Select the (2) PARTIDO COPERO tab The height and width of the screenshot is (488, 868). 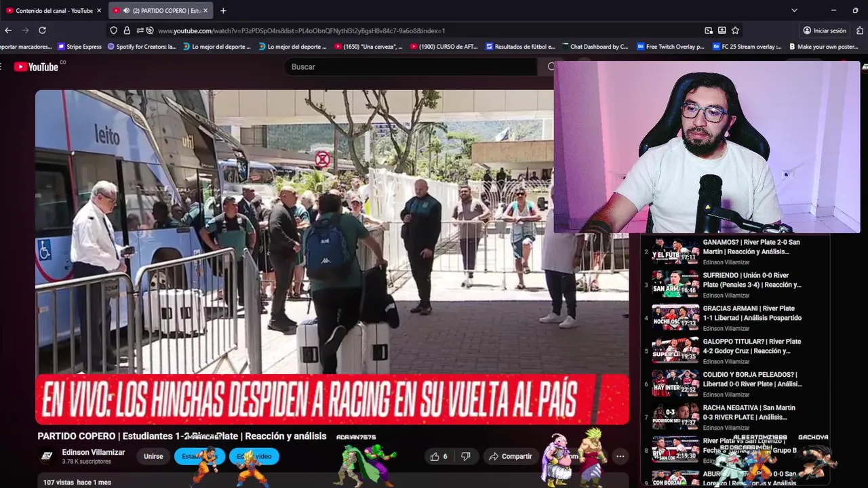[161, 11]
